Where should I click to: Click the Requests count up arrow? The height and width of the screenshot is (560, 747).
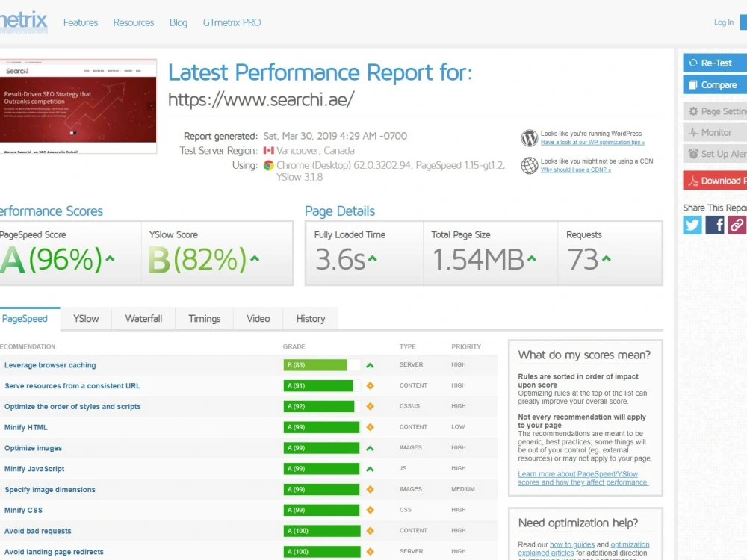click(606, 258)
